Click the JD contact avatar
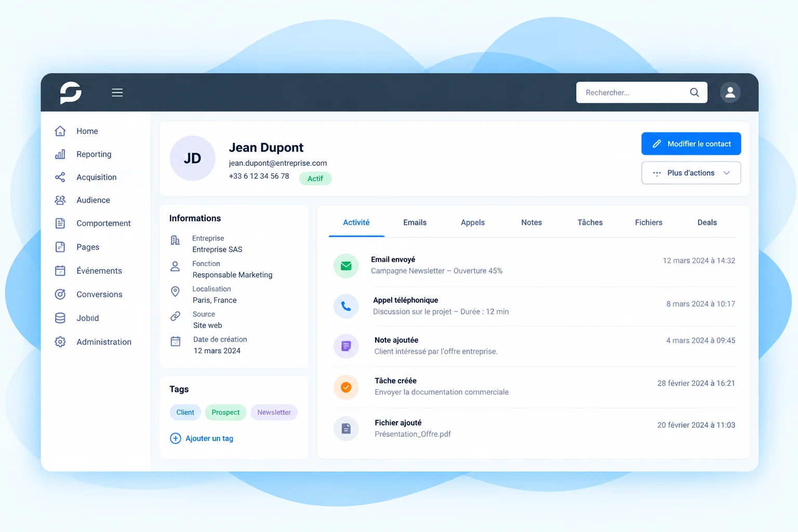The height and width of the screenshot is (532, 798). [x=192, y=158]
